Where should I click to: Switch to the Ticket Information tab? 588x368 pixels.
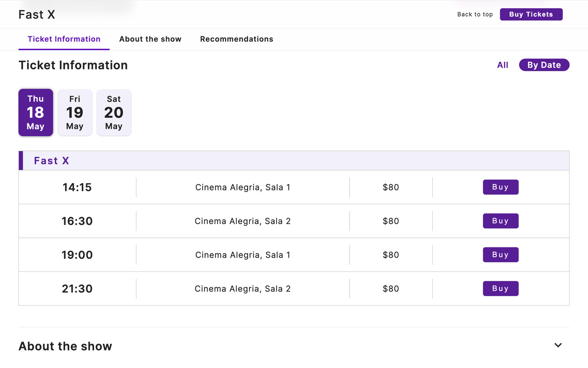coord(64,39)
